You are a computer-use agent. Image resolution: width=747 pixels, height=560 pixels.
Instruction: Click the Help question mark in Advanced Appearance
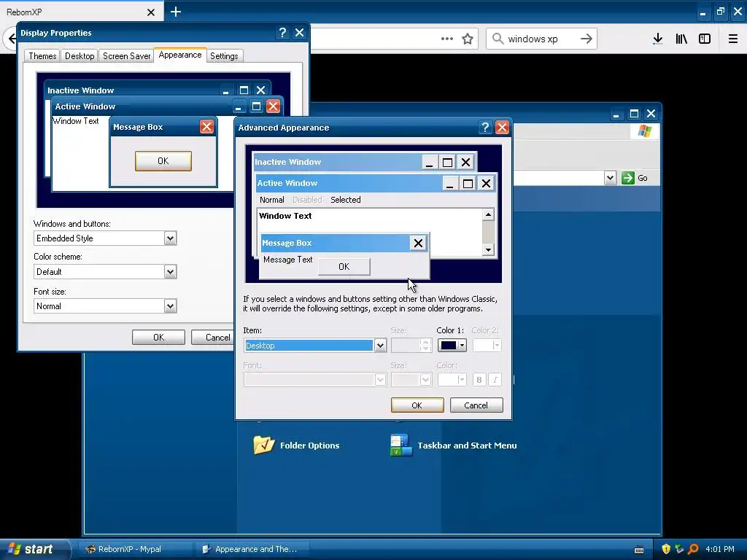[x=485, y=127]
